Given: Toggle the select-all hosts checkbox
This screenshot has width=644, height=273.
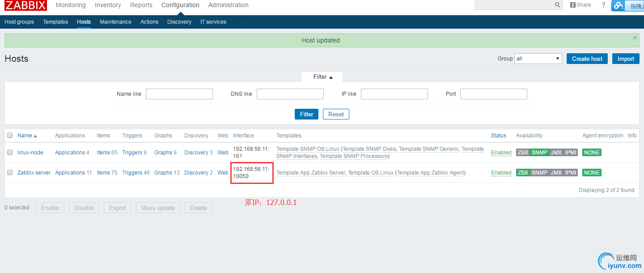Looking at the screenshot, I should 10,136.
